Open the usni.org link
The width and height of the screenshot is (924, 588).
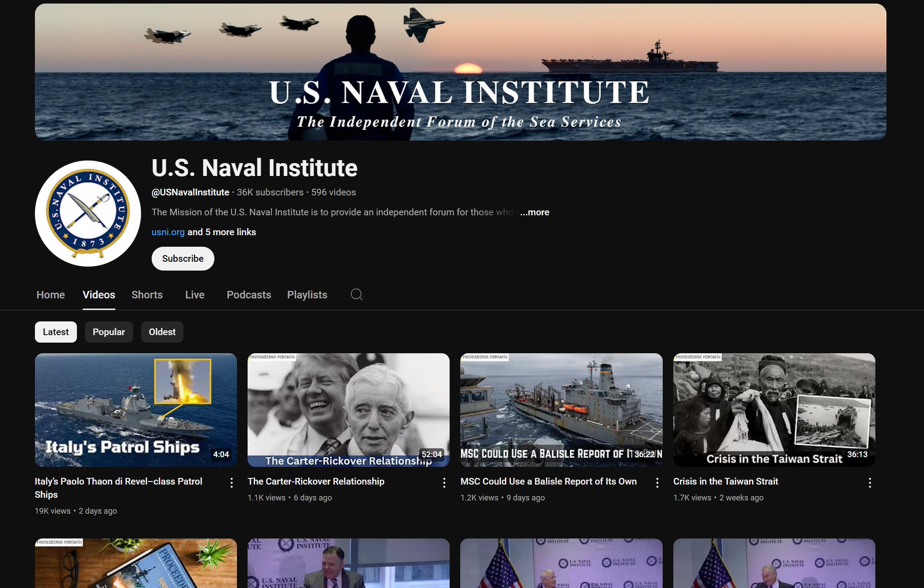[x=168, y=232]
